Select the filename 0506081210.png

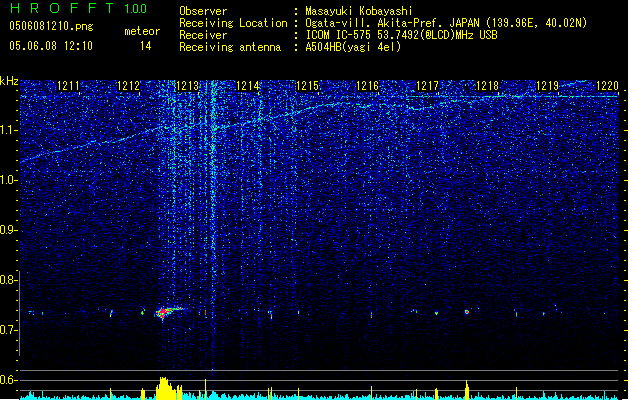point(51,26)
